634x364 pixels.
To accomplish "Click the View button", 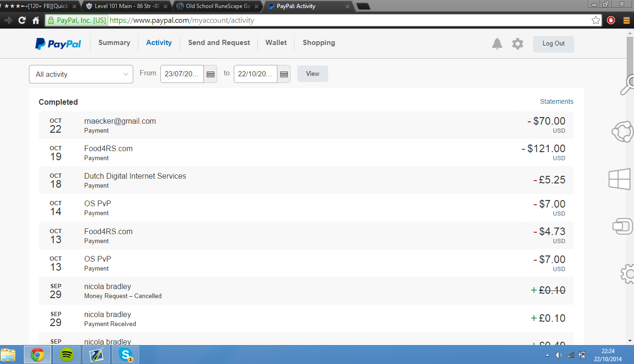I will 312,74.
